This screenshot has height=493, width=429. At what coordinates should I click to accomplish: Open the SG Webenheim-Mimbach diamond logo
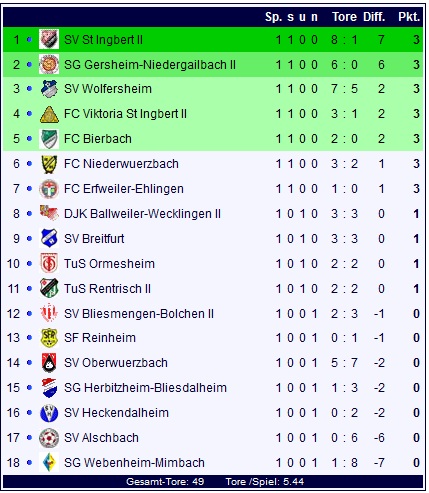tap(49, 462)
